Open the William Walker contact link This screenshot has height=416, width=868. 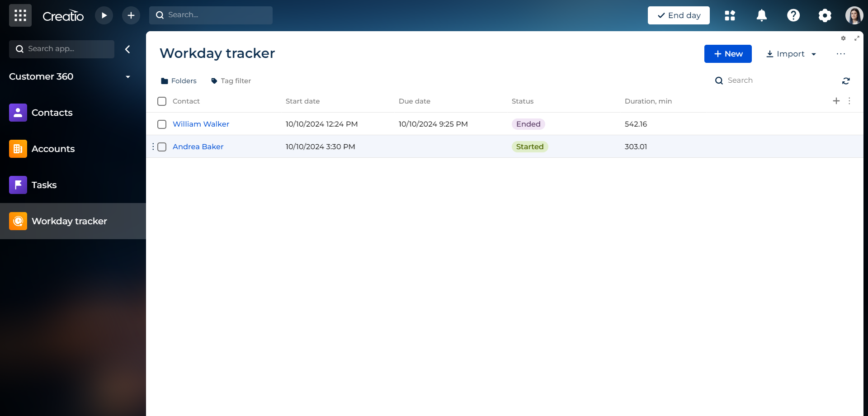pos(201,124)
